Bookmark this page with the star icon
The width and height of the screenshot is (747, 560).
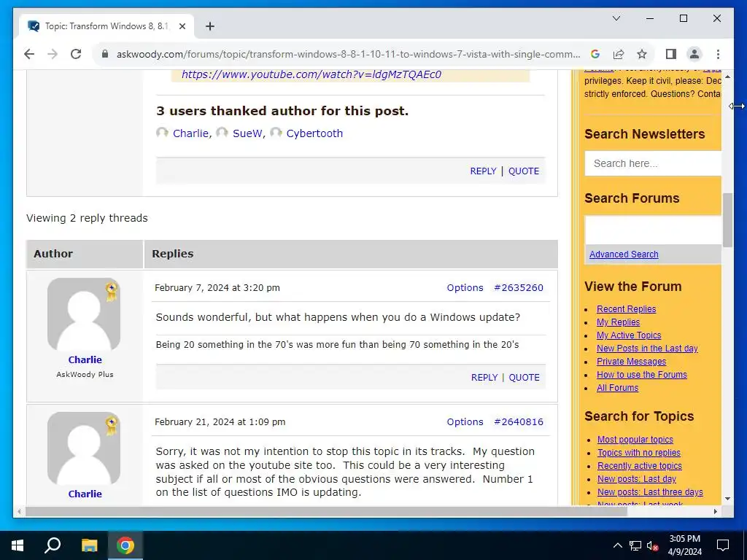(x=642, y=54)
